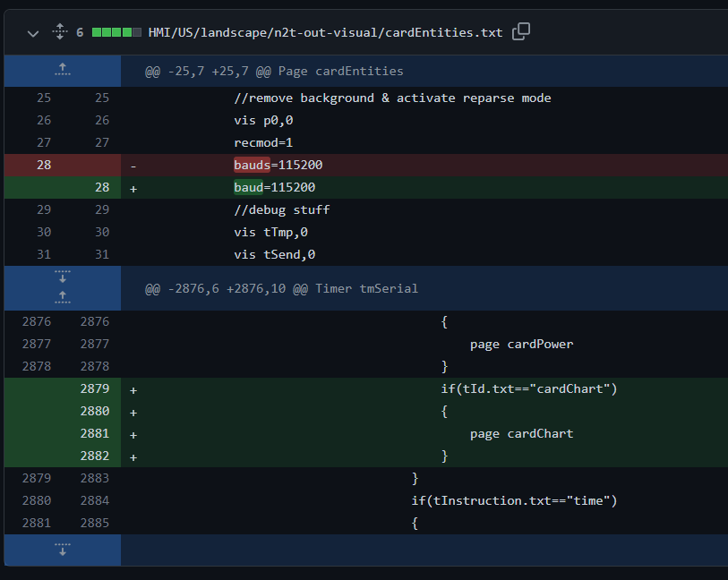Click the drag handle icon in the file header
The width and height of the screenshot is (728, 580).
click(x=59, y=31)
